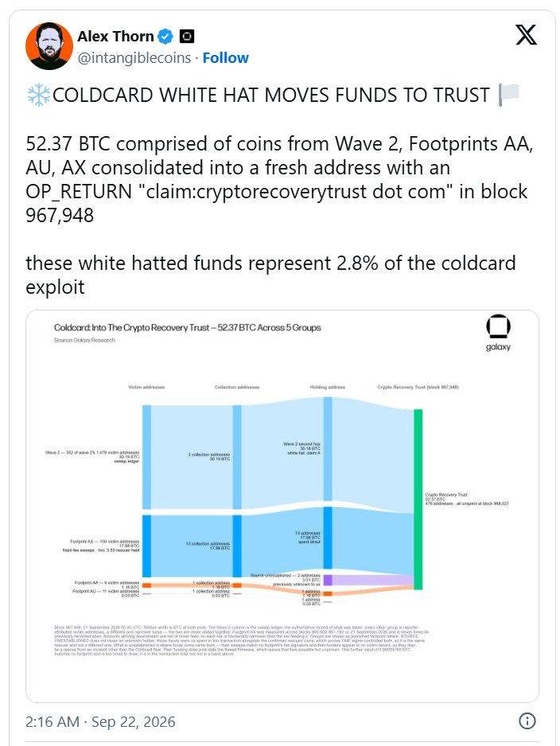Viewport: 560px width, 746px height.
Task: Click the Alex Thorn display name
Action: coord(115,36)
